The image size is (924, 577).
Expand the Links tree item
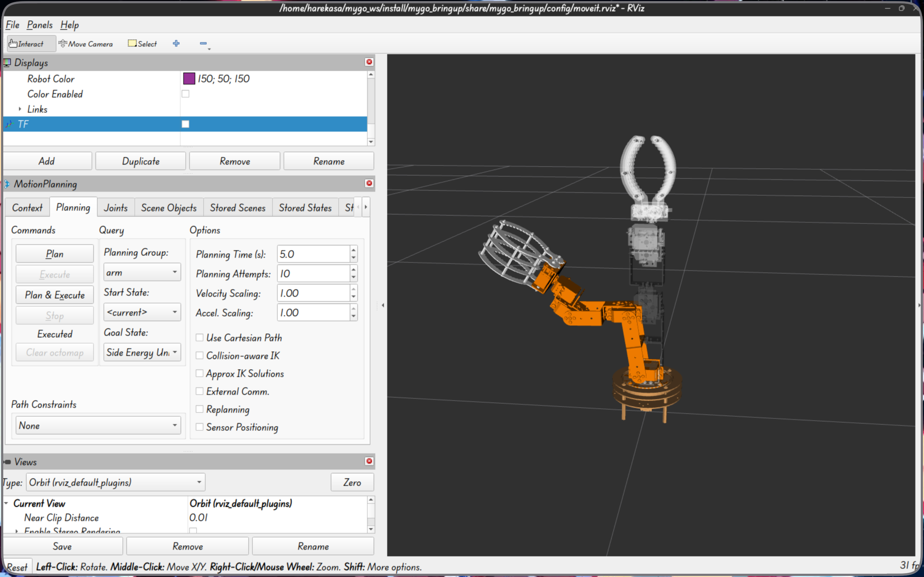click(20, 109)
